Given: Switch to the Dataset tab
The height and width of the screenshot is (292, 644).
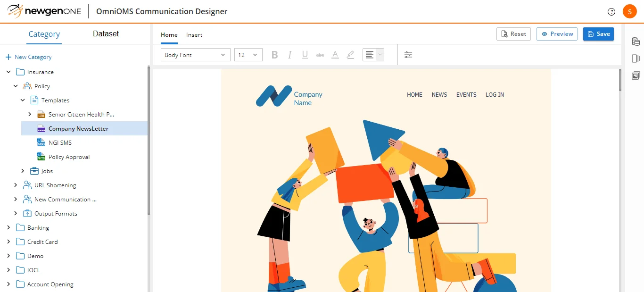Looking at the screenshot, I should (106, 34).
